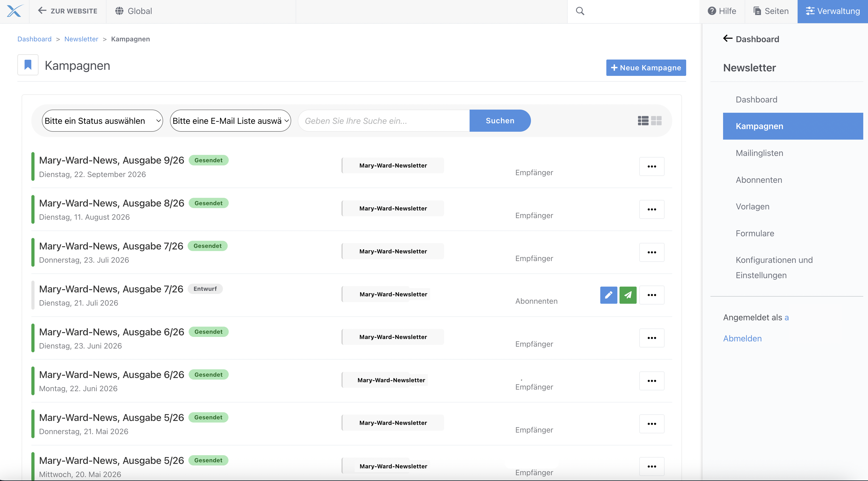Focus the campaign search input field
Image resolution: width=868 pixels, height=481 pixels.
tap(384, 121)
